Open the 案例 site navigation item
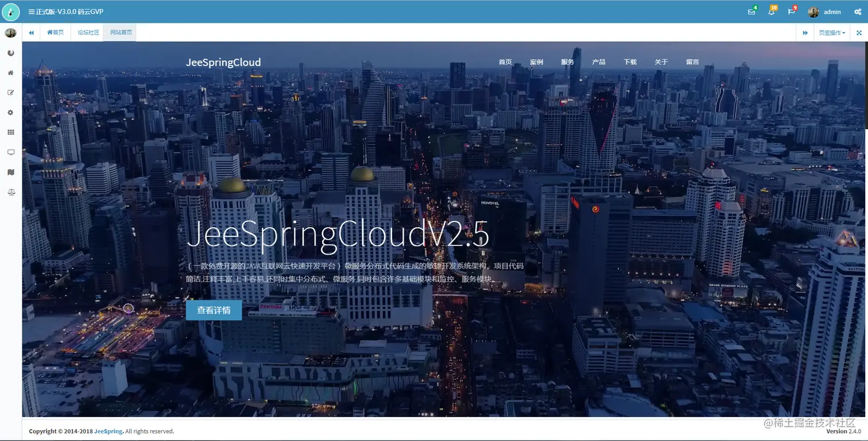This screenshot has height=441, width=868. tap(536, 62)
